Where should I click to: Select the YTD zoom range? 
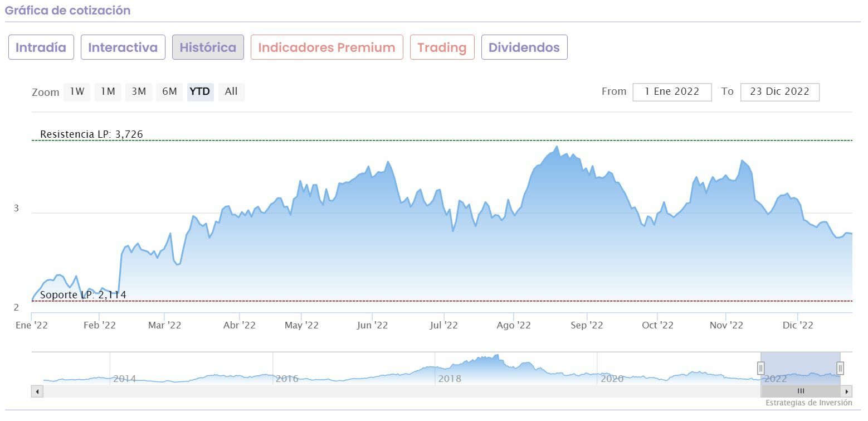click(200, 91)
